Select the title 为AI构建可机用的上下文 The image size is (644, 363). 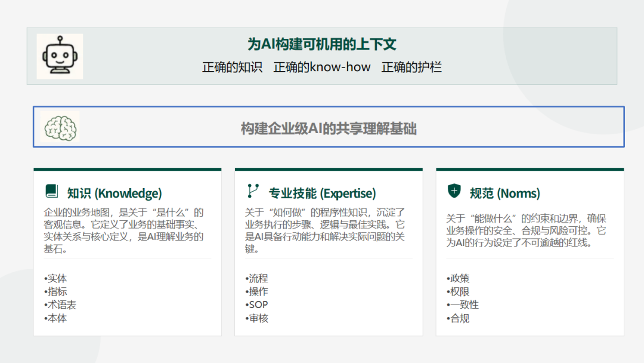click(x=322, y=44)
